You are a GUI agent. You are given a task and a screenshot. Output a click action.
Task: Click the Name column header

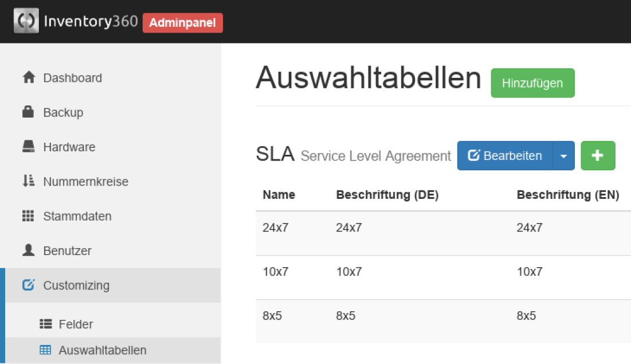pos(279,195)
